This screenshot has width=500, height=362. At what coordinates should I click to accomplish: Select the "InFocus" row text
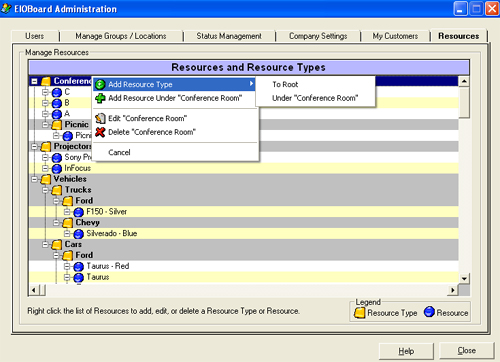click(77, 168)
